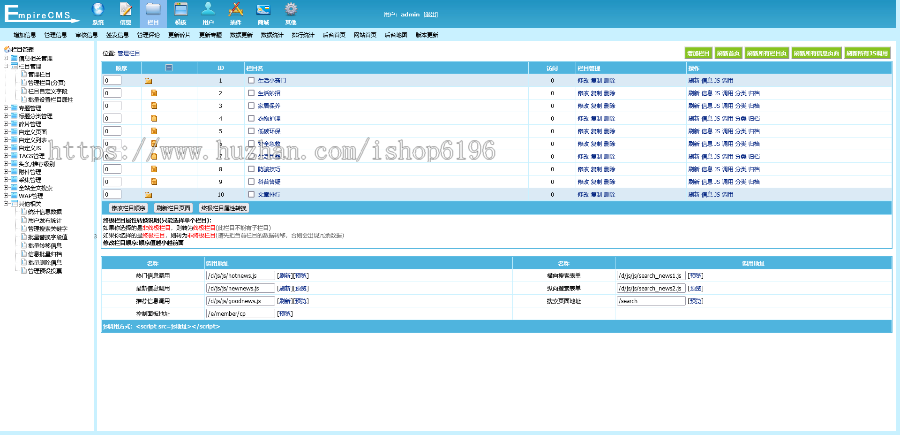Open the System globe icon in the header
Viewport: 900px width, 435px height.
(x=98, y=9)
